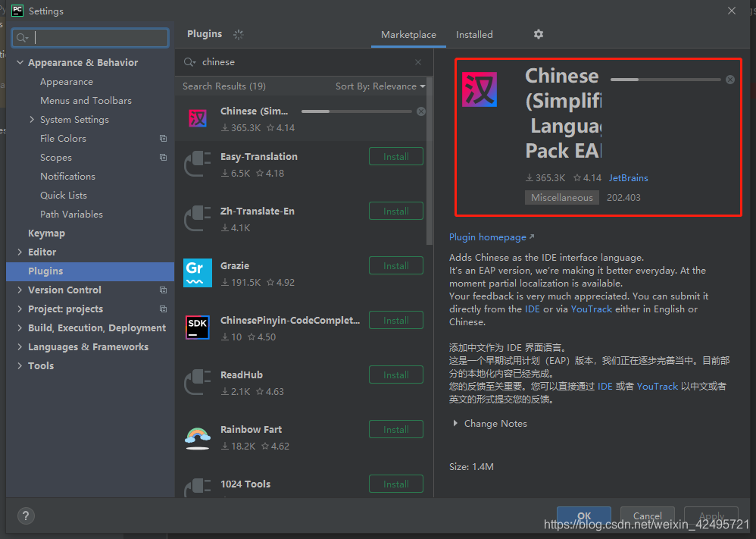The height and width of the screenshot is (539, 756).
Task: Open Quick Lists settings
Action: tap(64, 195)
